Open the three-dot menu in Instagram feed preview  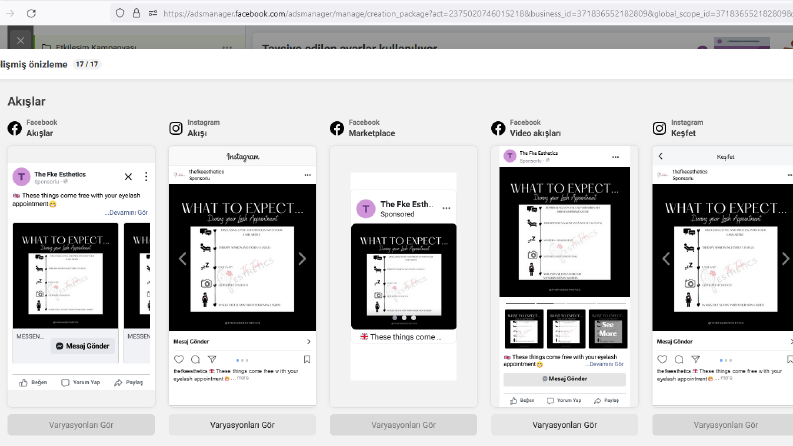point(307,175)
